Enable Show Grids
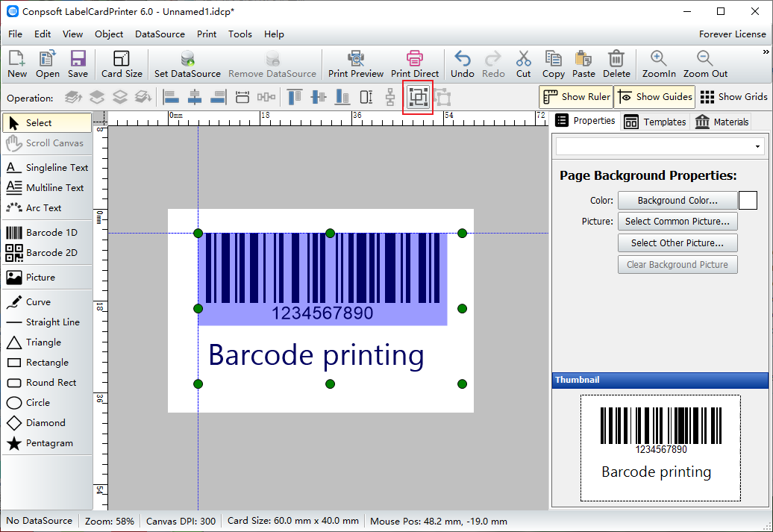The width and height of the screenshot is (773, 532). (x=733, y=97)
